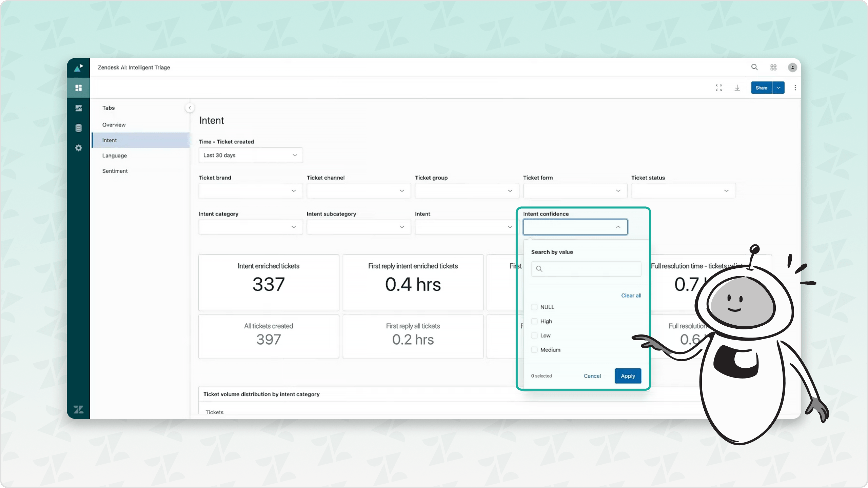Screen dimensions: 868x488
Task: Navigate to the Sentiment tab
Action: click(x=115, y=171)
